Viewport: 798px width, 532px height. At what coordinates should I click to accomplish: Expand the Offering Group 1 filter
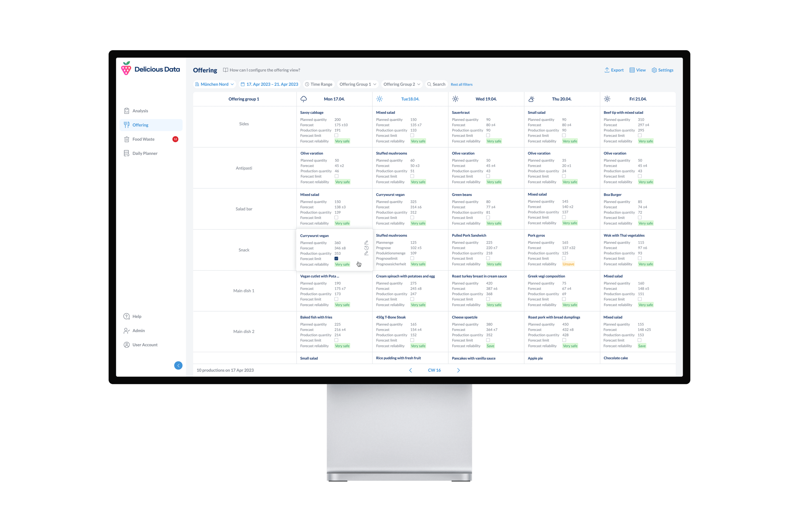[x=358, y=84]
